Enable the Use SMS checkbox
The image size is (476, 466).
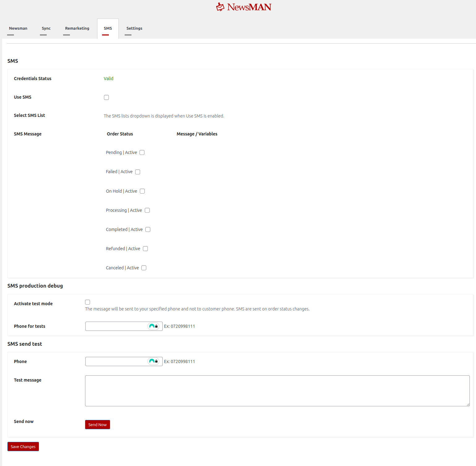click(106, 97)
